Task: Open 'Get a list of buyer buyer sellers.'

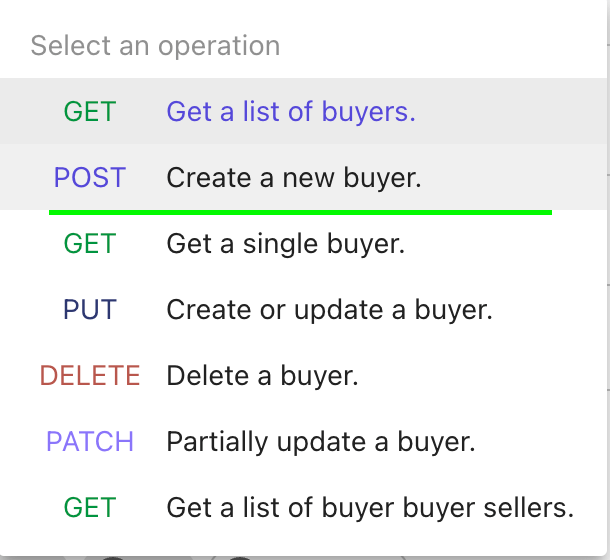Action: [370, 508]
